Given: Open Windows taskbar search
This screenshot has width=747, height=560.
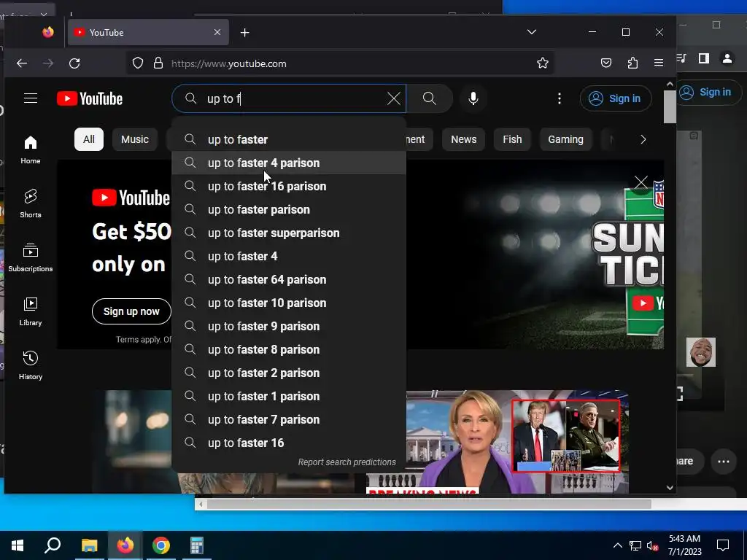Looking at the screenshot, I should [x=53, y=545].
